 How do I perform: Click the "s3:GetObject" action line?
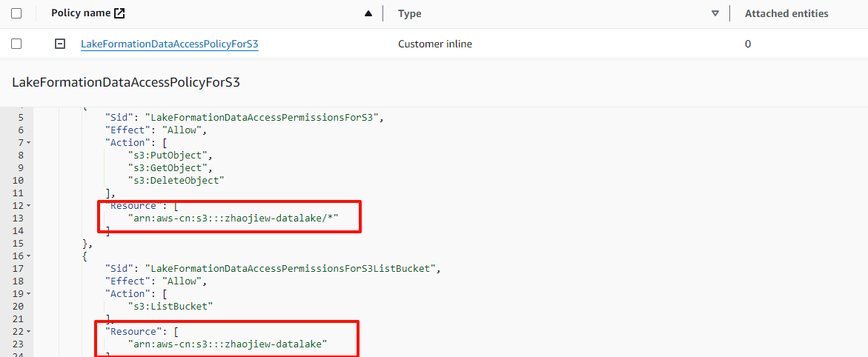pyautogui.click(x=170, y=167)
